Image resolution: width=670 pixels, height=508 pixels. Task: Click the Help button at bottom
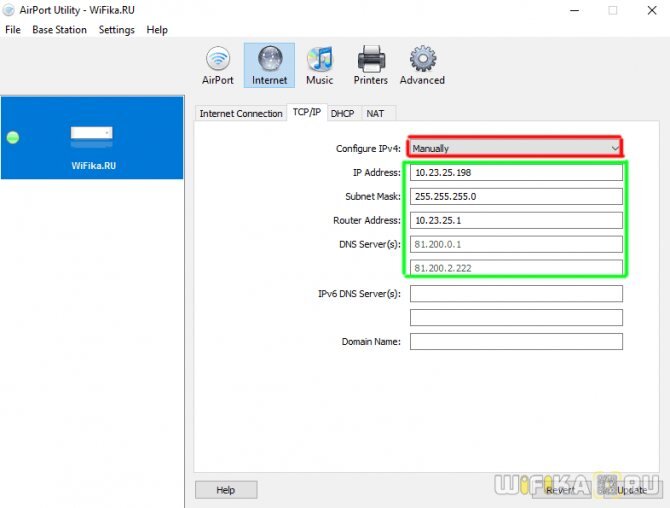click(x=226, y=490)
